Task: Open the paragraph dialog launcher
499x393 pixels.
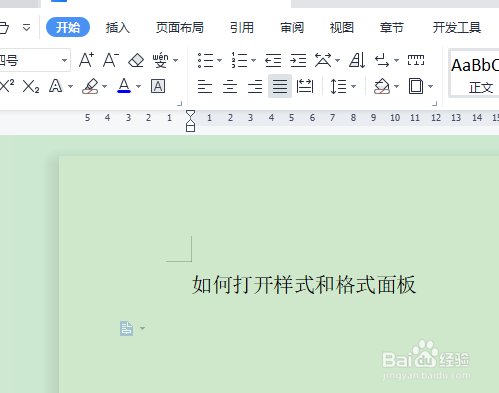Action: click(x=434, y=104)
